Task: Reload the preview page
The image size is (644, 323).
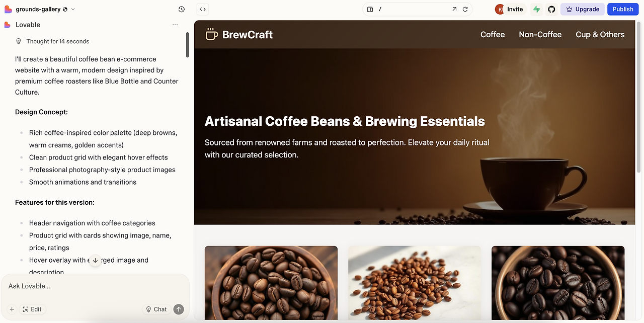Action: [x=465, y=9]
